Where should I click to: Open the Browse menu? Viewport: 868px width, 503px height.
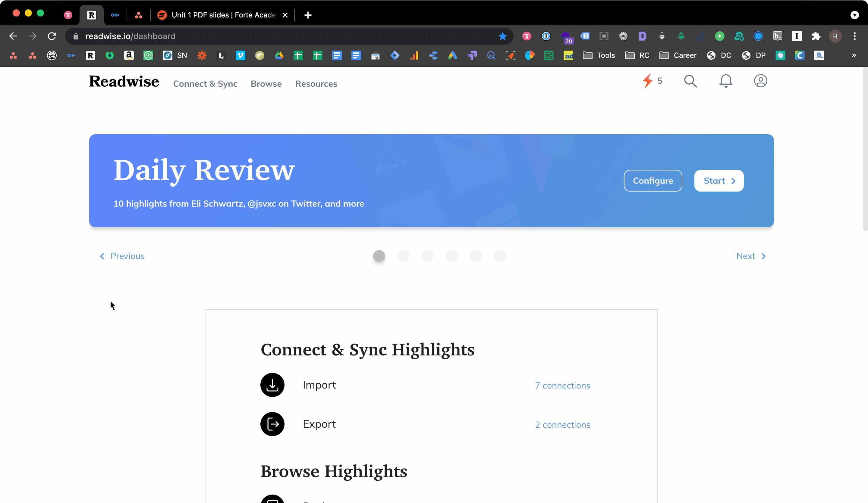click(x=266, y=84)
